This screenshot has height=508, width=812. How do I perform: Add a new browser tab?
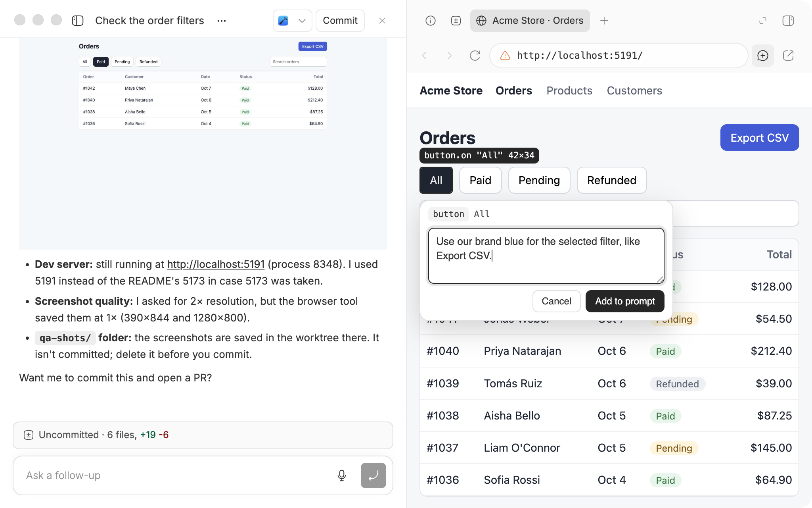point(604,21)
